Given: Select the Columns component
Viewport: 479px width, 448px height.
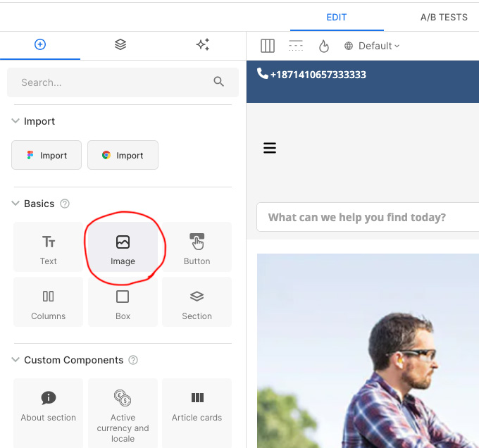Looking at the screenshot, I should [49, 303].
